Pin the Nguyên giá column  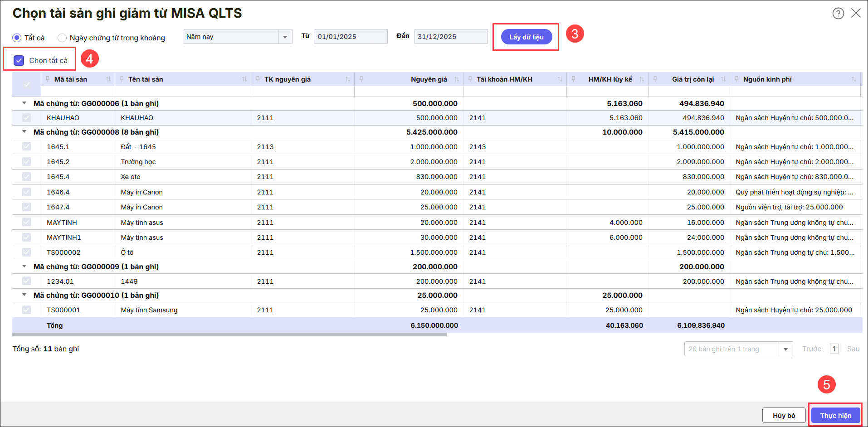[361, 79]
